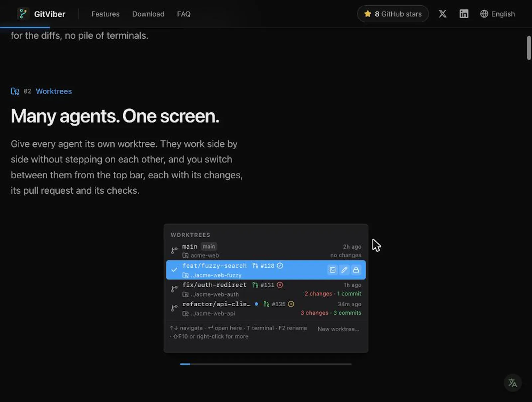Image resolution: width=532 pixels, height=402 pixels.
Task: Click the New worktree… button
Action: [338, 329]
